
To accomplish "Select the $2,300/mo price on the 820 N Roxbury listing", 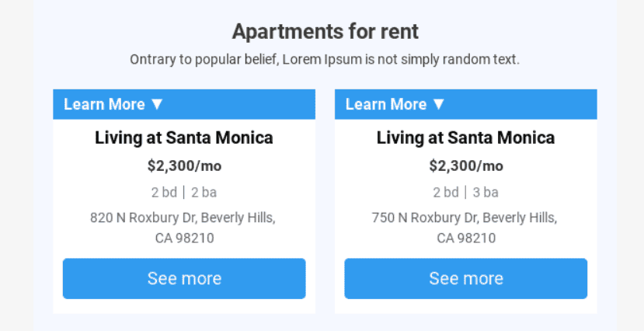I will (184, 165).
